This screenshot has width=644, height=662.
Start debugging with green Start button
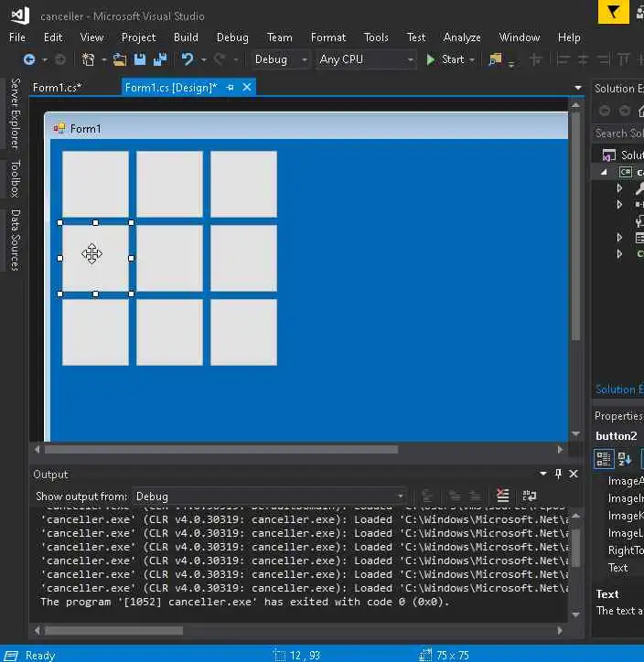[x=445, y=59]
